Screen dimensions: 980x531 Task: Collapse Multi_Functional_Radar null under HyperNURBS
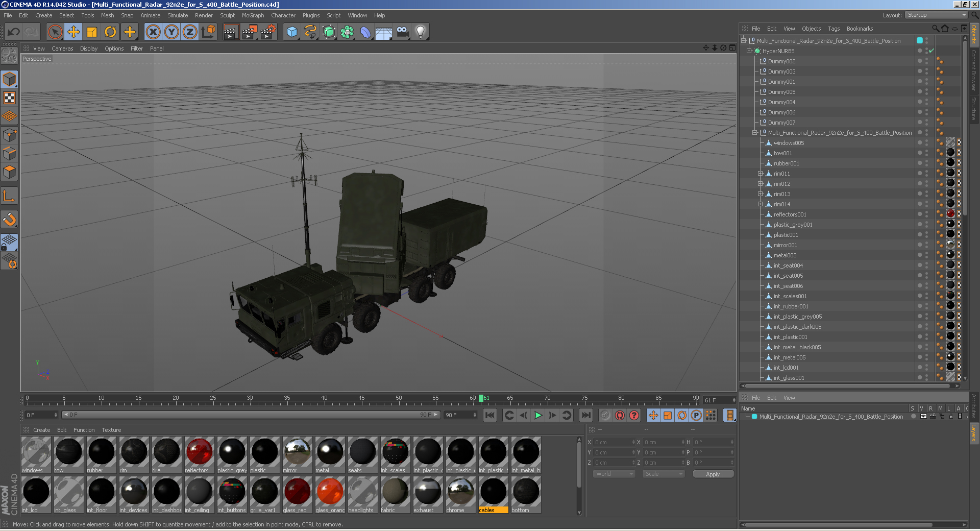click(x=754, y=132)
